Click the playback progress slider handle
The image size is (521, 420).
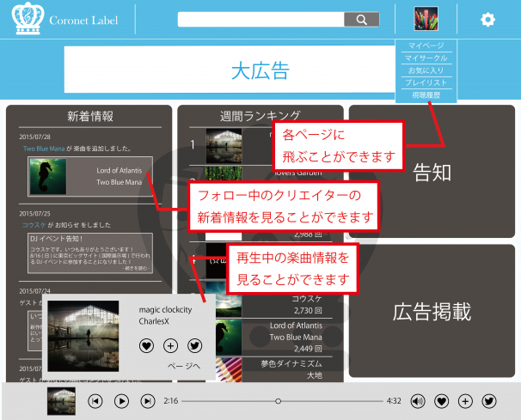[x=278, y=401]
